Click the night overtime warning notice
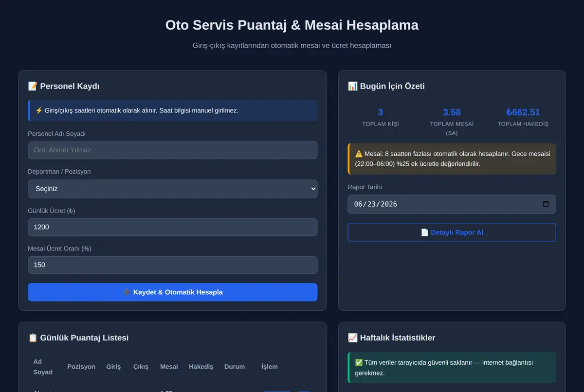 pos(452,159)
